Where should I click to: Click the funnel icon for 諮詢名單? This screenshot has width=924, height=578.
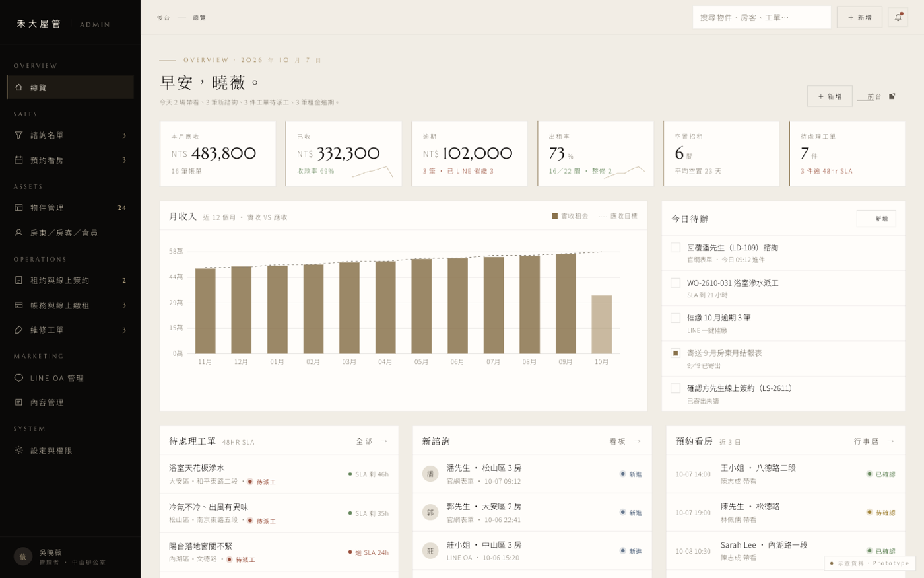point(18,135)
